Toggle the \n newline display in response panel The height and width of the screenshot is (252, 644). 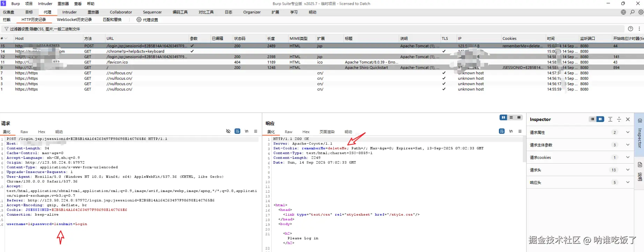(511, 131)
